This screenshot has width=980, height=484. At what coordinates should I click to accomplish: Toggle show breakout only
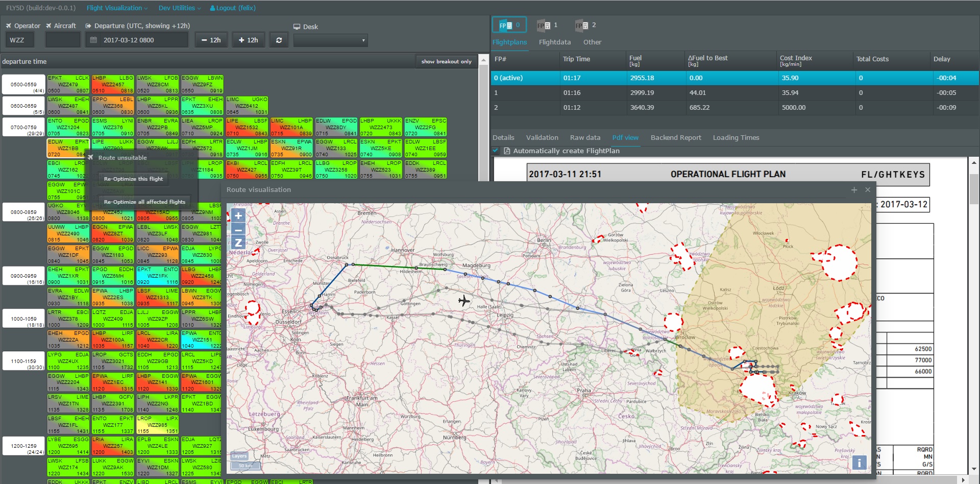446,61
